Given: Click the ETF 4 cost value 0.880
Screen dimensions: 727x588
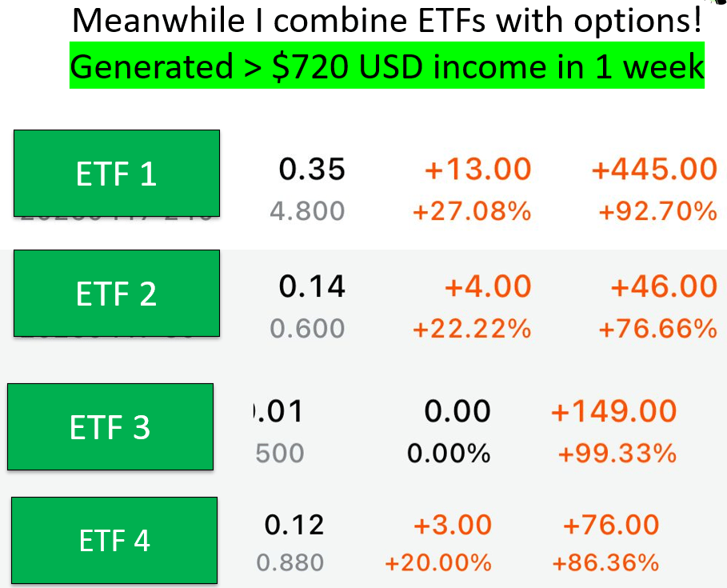Looking at the screenshot, I should point(290,562).
